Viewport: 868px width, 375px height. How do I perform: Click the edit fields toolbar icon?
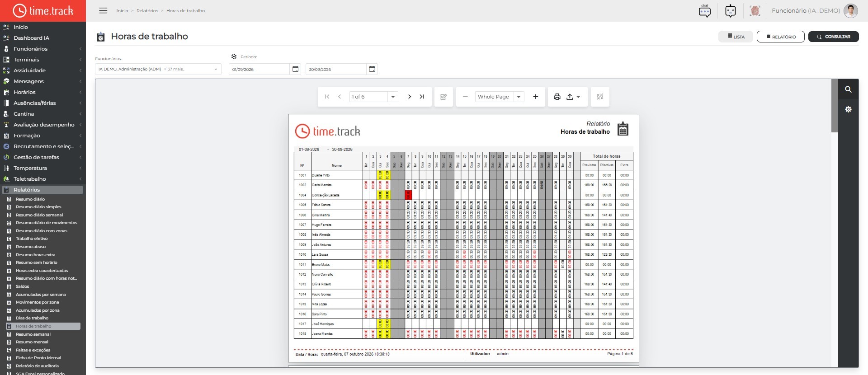pos(443,97)
